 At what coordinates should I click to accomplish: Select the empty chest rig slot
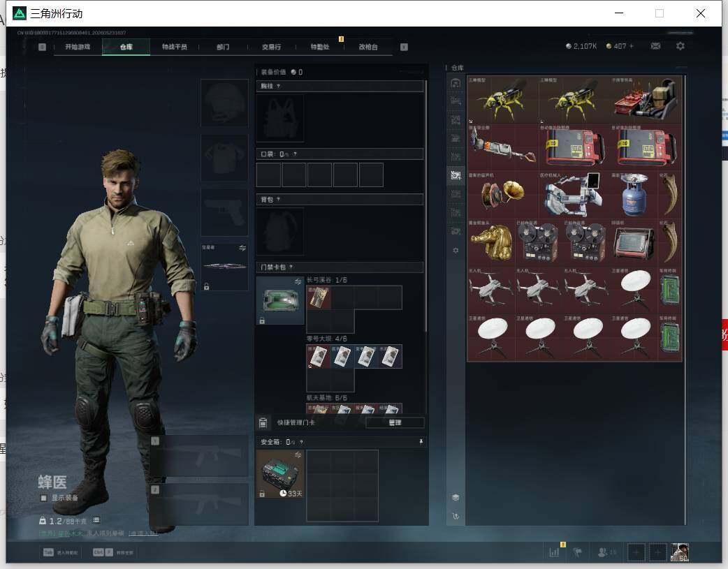pos(280,119)
